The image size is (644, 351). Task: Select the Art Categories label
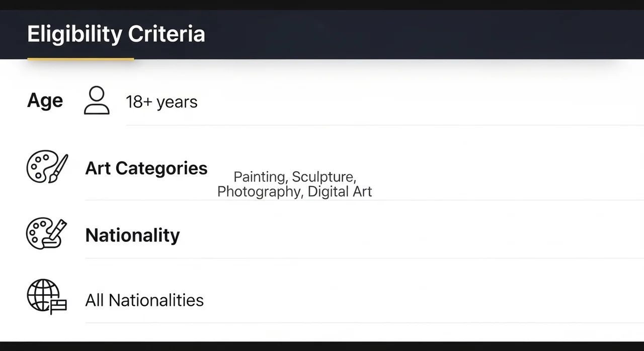coord(146,168)
